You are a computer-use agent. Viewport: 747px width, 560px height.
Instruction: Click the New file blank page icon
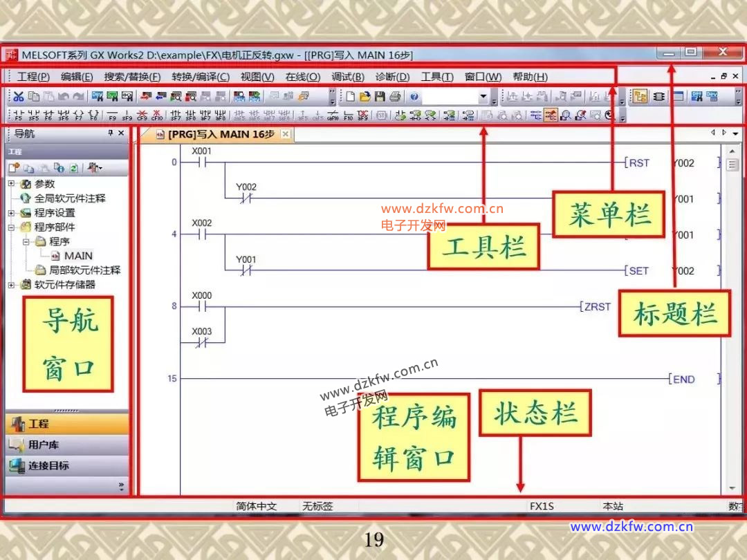click(x=351, y=97)
